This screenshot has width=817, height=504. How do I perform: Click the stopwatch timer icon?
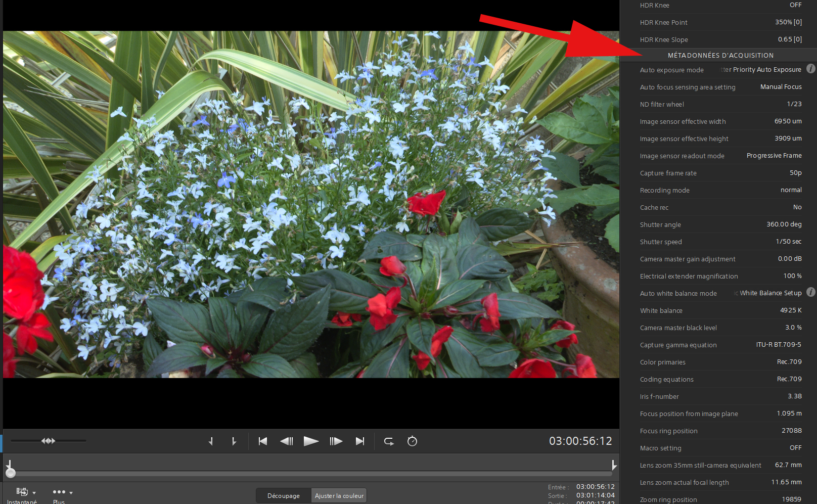(x=412, y=441)
